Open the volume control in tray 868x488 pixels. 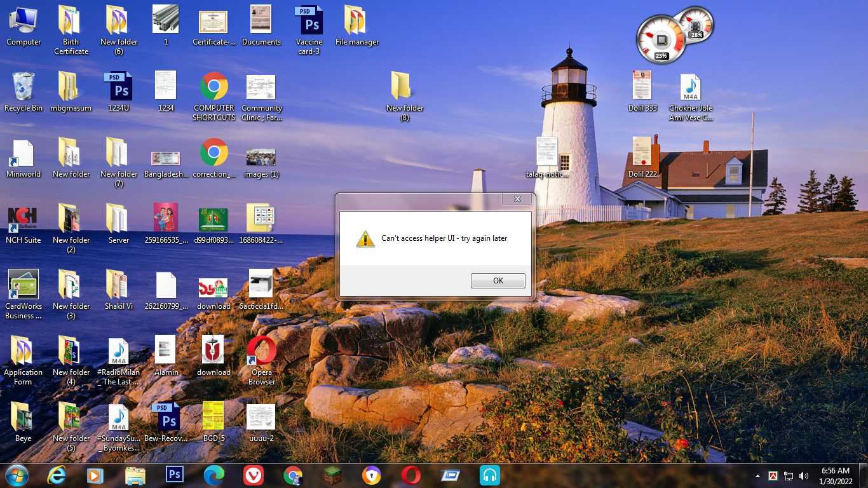click(x=804, y=476)
